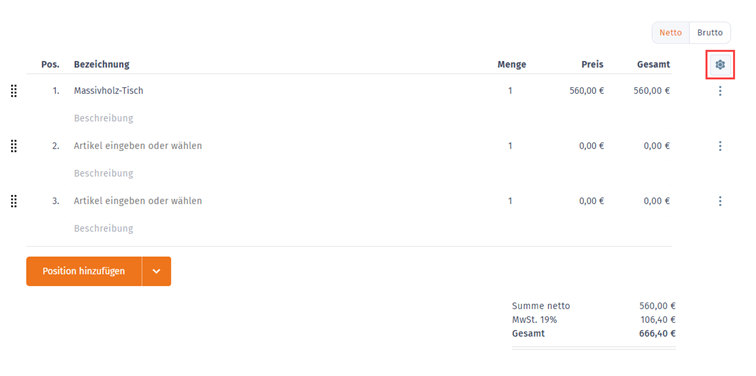
Task: Open three-dot menu for position 2
Action: 720,146
